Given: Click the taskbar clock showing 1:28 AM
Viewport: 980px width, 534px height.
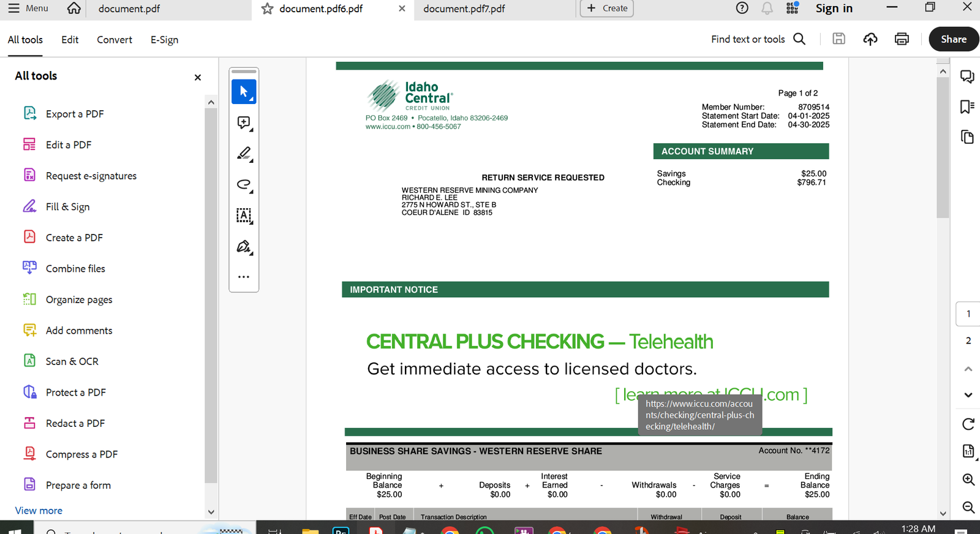Looking at the screenshot, I should coord(918,528).
